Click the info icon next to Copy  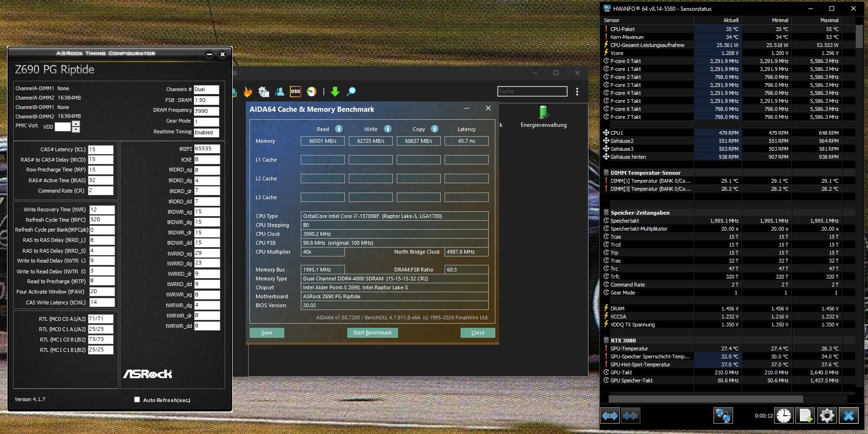pyautogui.click(x=435, y=129)
